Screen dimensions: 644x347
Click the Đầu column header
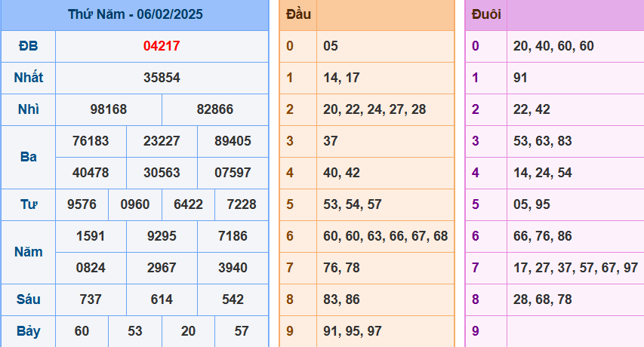coord(298,14)
